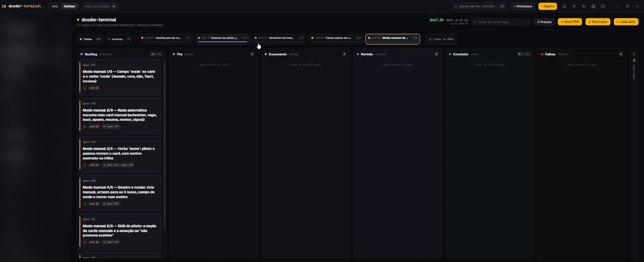Open the info circle icon
Screen dimensions: 644x262
click(x=603, y=6)
